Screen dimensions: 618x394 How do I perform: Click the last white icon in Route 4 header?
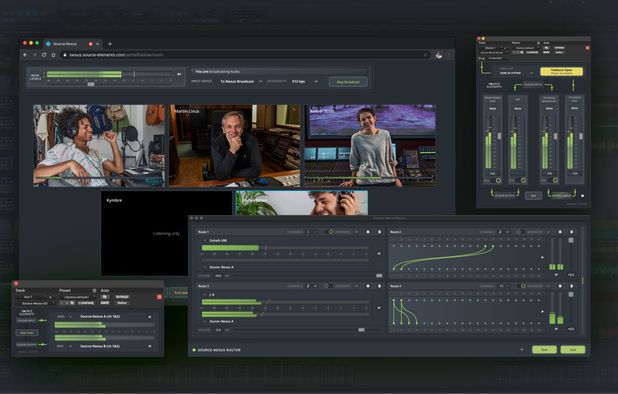point(571,286)
